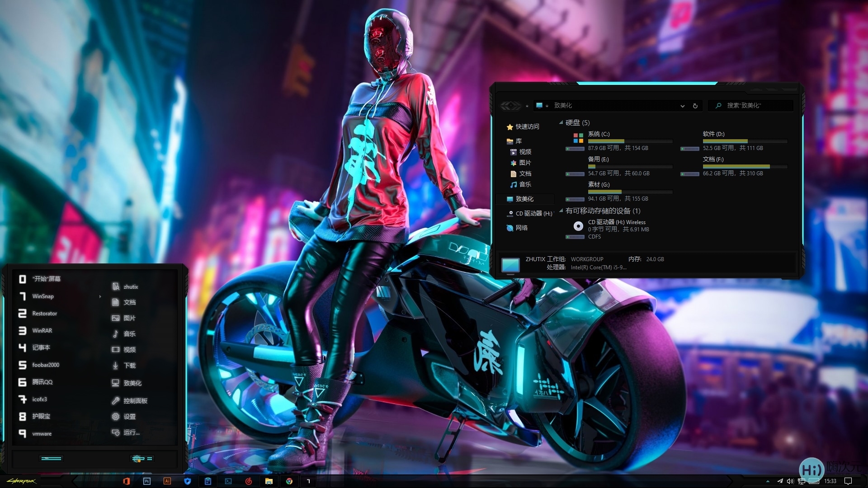Click the 系统 (C:) drive capacity bar
The image size is (868, 488).
(x=628, y=141)
